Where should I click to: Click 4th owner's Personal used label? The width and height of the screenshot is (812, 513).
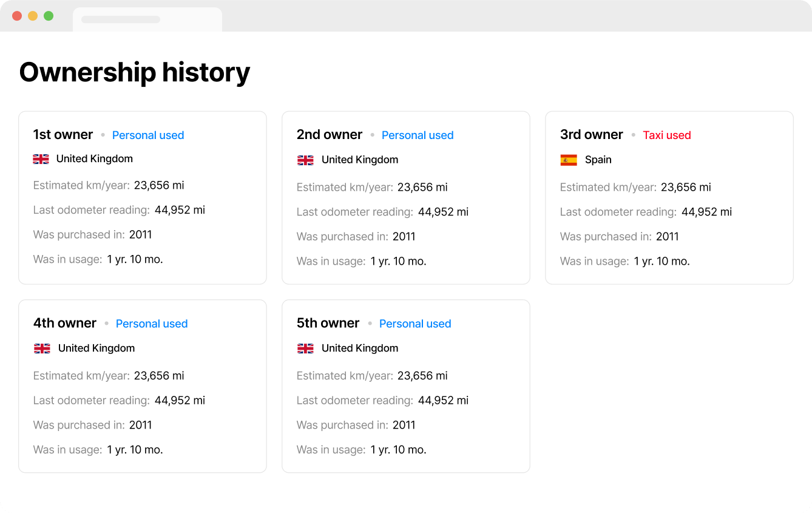[x=152, y=324]
